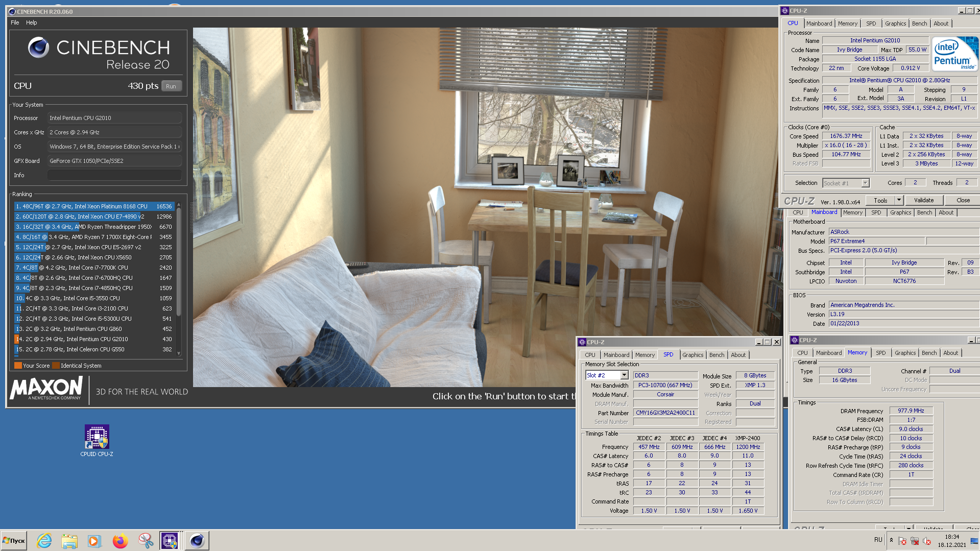Select ranking entry Intel Celeron CPU G550
Image resolution: width=980 pixels, height=551 pixels.
tap(94, 349)
